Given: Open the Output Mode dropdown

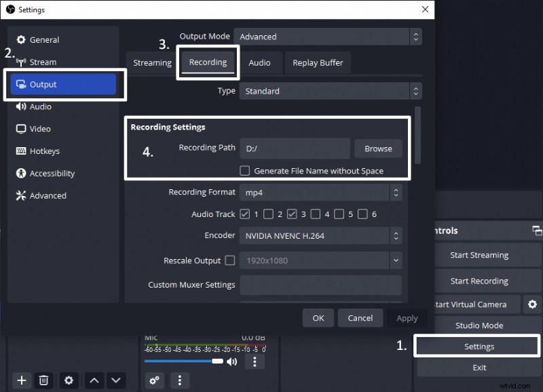Looking at the screenshot, I should (329, 36).
